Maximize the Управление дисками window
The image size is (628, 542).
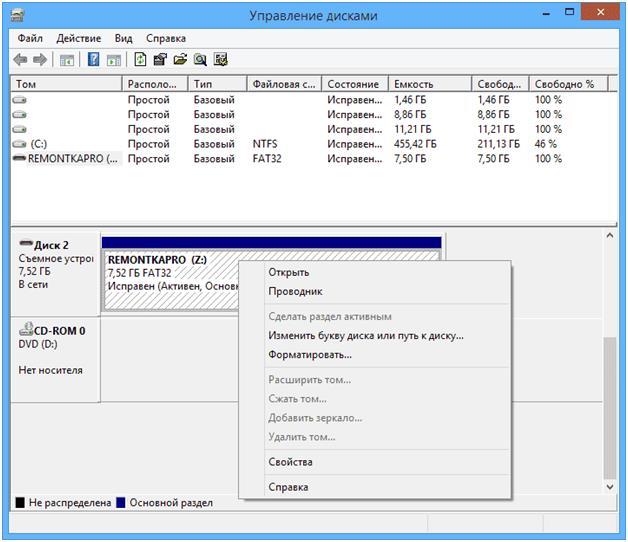pos(569,12)
